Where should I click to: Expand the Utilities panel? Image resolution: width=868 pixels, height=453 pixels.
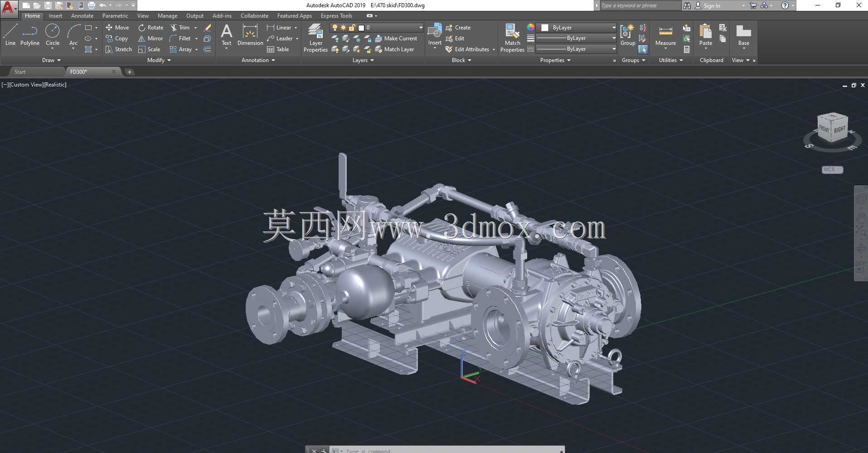point(671,60)
